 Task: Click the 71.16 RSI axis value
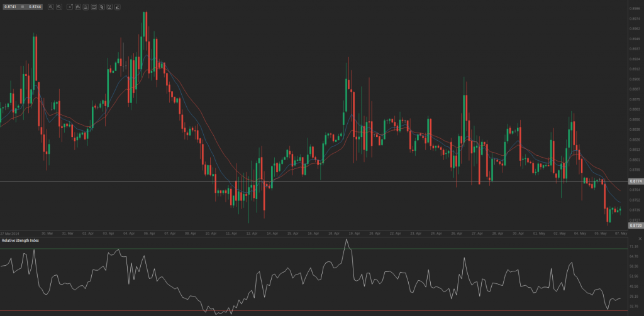634,246
